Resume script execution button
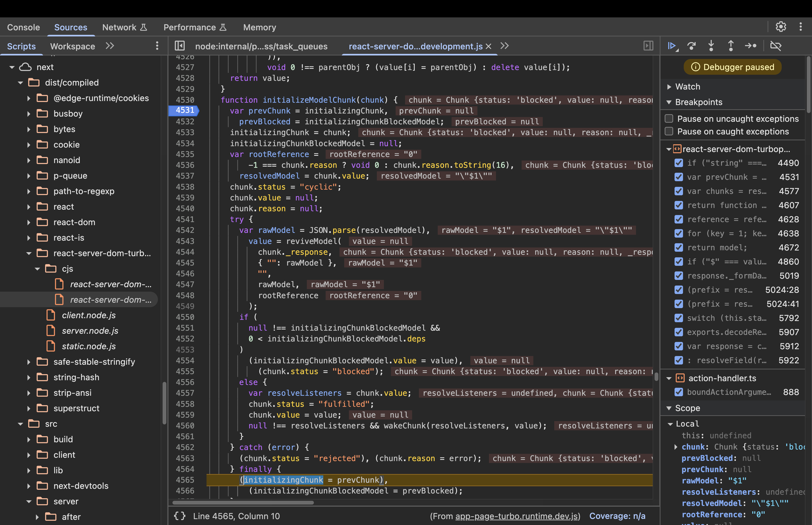 tap(671, 46)
